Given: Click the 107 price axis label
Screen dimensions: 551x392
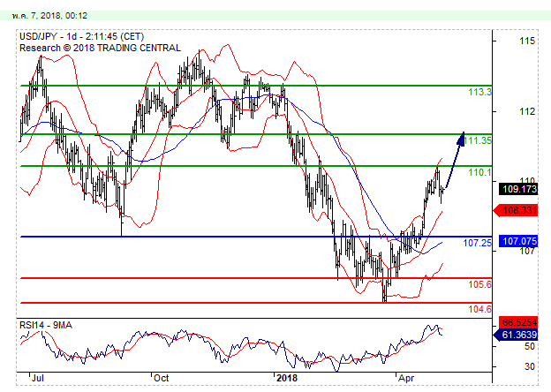Looking at the screenshot, I should click(527, 251).
